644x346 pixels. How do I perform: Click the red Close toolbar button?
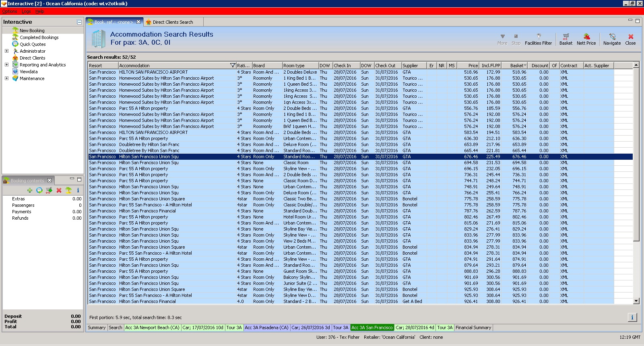(630, 39)
